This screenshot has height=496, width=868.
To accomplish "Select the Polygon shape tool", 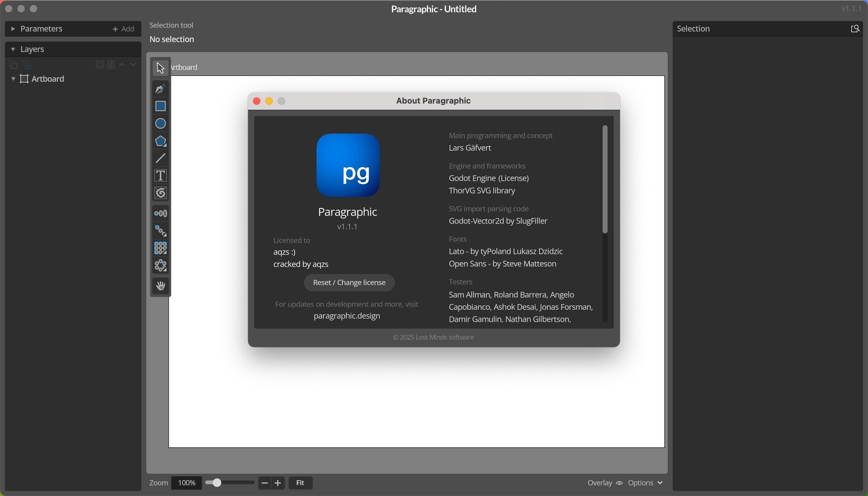I will click(160, 141).
